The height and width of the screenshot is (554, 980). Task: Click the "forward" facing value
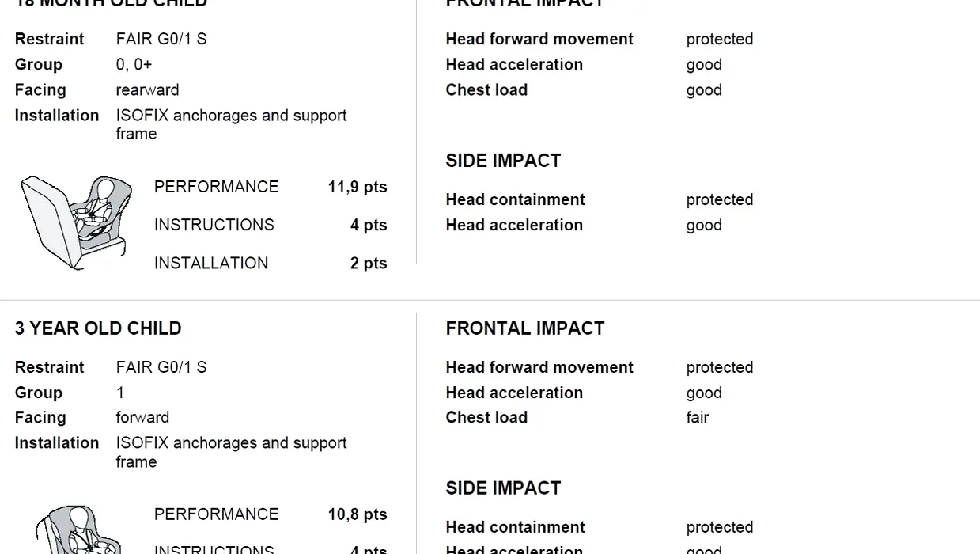point(142,417)
